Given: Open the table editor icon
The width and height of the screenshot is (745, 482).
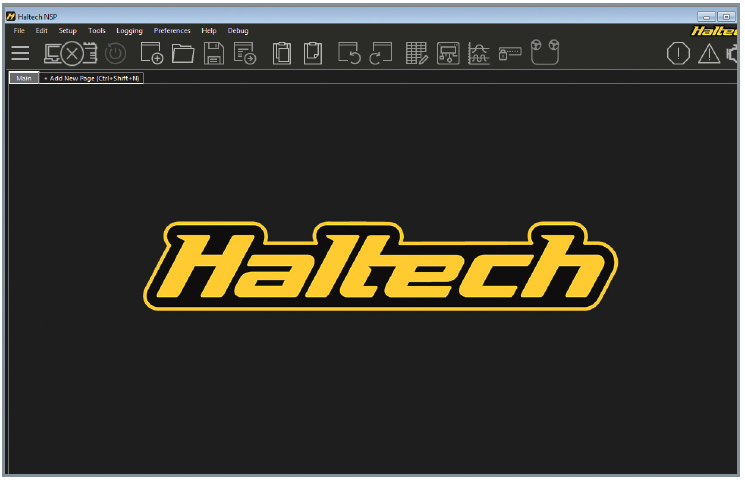Looking at the screenshot, I should point(417,53).
